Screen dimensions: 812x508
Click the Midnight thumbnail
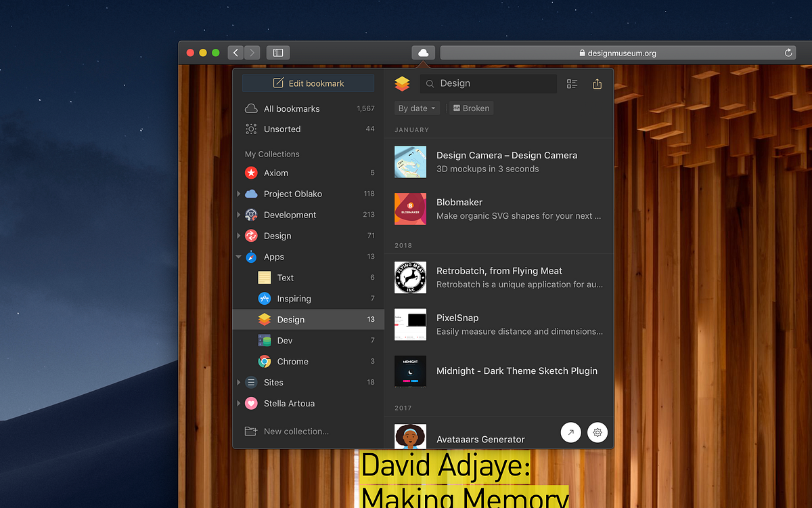pyautogui.click(x=410, y=371)
